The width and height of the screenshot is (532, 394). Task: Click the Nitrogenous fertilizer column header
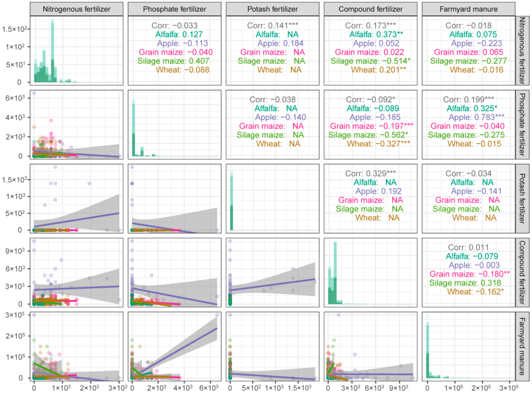76,9
